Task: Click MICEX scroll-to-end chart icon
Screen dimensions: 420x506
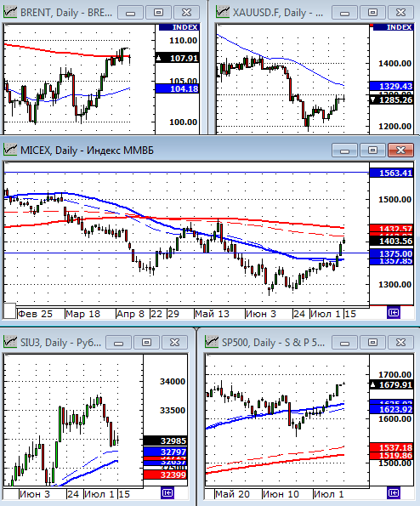Action: tap(394, 312)
